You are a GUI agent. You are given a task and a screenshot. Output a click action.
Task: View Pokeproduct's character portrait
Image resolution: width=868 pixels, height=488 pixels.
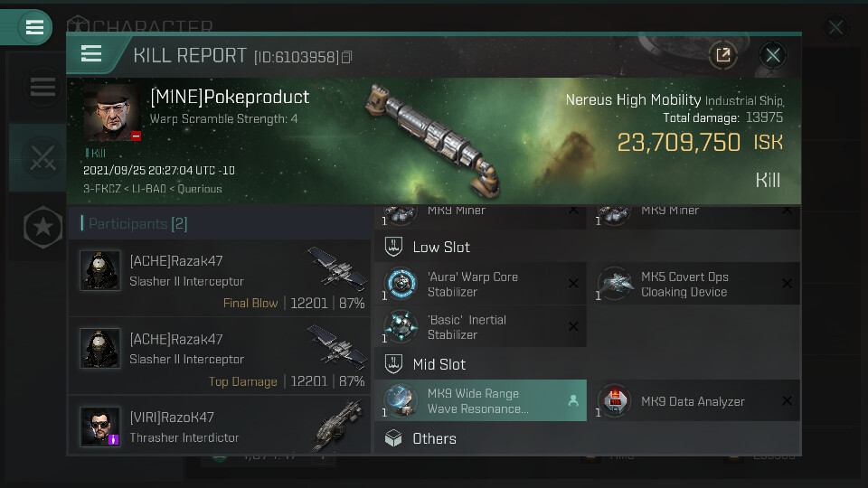coord(111,113)
